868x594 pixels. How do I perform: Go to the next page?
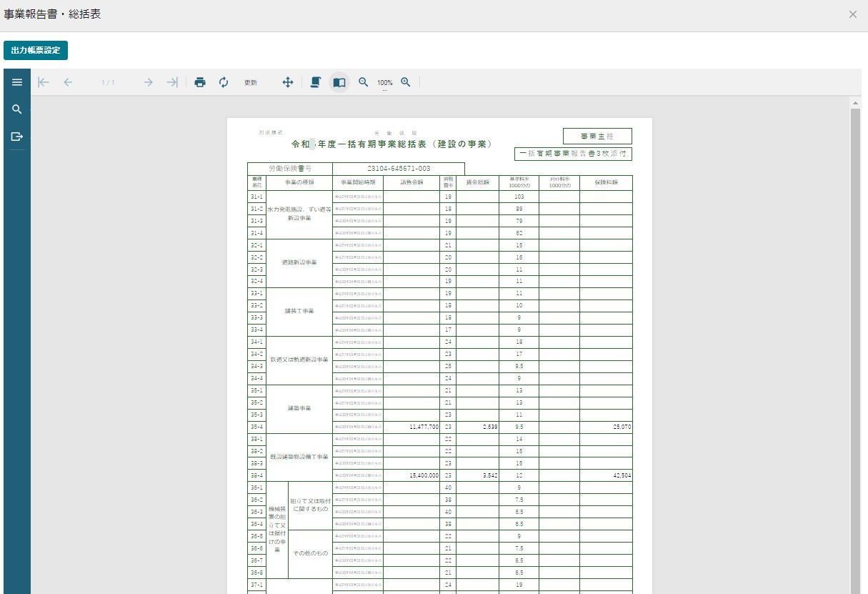coord(148,82)
